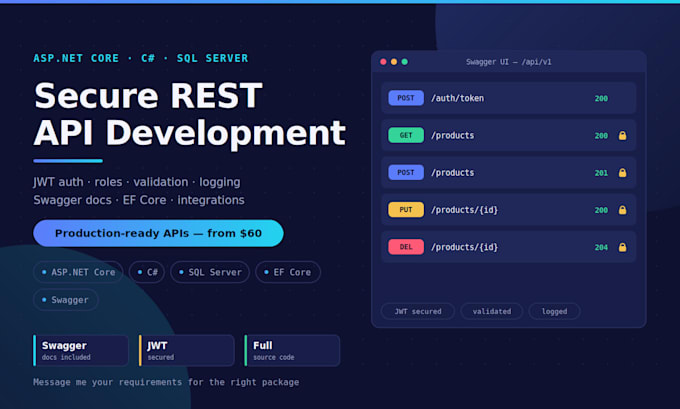
Task: Click the 'Secure REST API Development' headline
Action: tap(190, 114)
